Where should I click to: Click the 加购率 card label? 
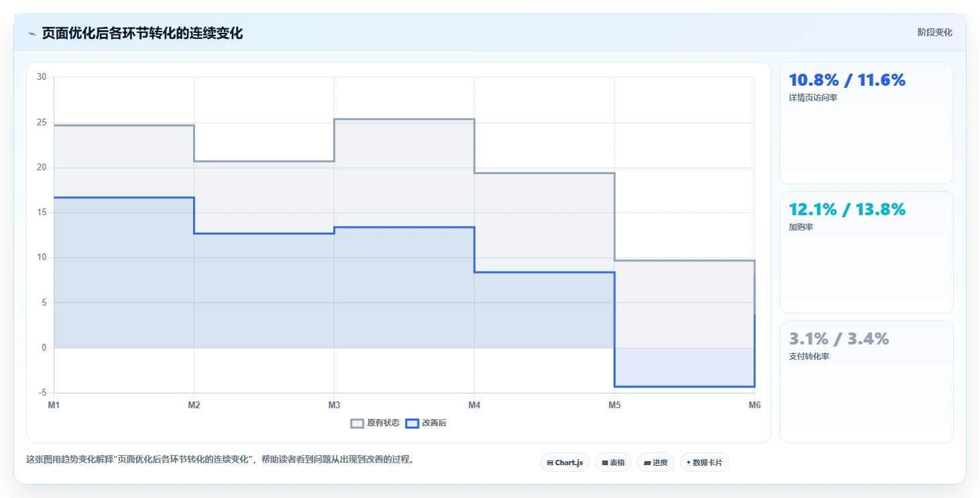(801, 227)
